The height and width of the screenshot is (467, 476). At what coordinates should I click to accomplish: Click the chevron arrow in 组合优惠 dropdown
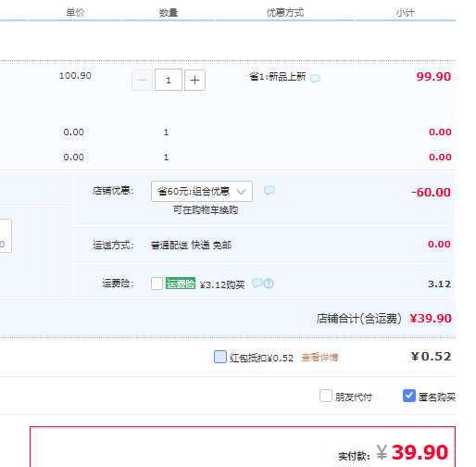241,192
